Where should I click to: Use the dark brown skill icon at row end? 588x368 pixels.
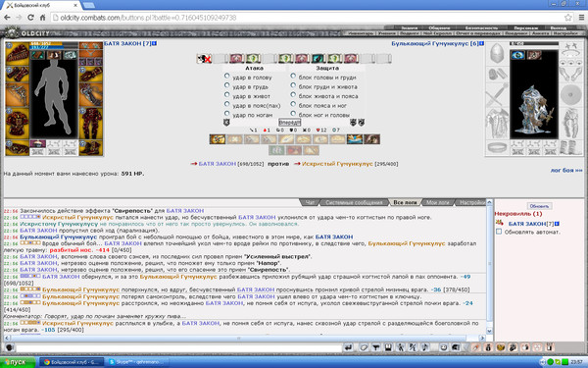(371, 139)
